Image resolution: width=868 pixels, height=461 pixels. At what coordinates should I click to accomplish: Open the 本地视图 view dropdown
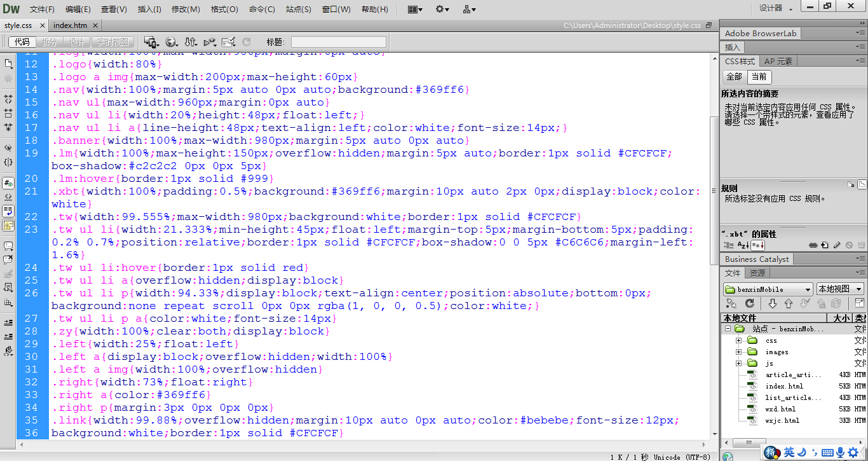tap(839, 289)
